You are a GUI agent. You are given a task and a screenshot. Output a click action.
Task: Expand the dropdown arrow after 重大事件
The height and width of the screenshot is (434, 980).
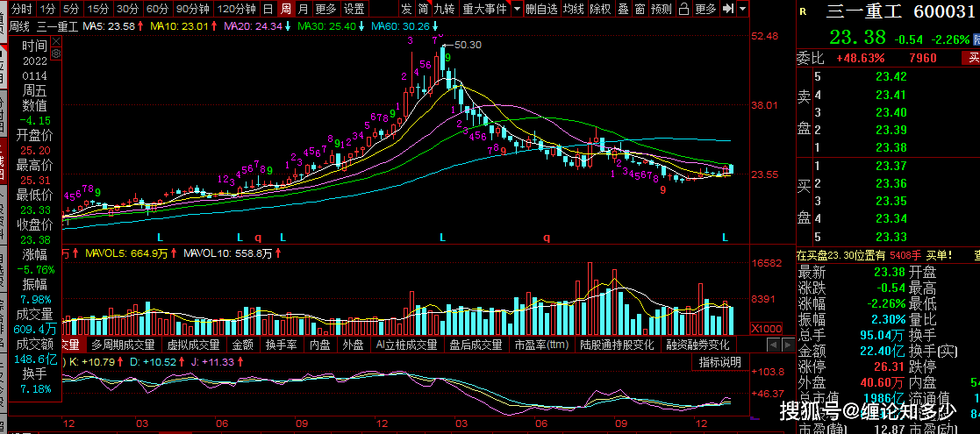tap(517, 9)
